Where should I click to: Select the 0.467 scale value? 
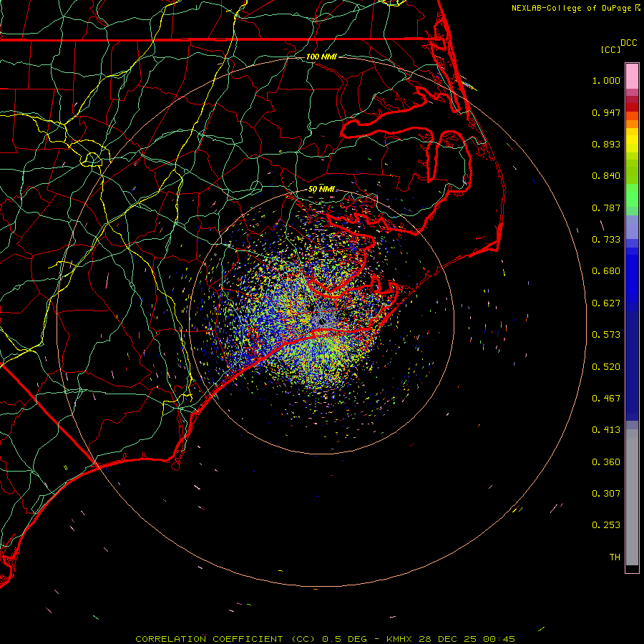tap(606, 399)
